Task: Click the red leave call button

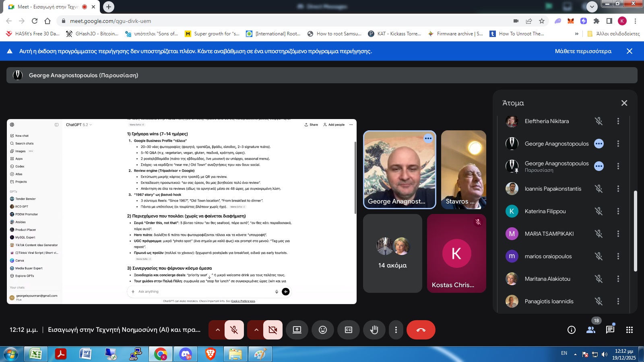Action: coord(421,330)
